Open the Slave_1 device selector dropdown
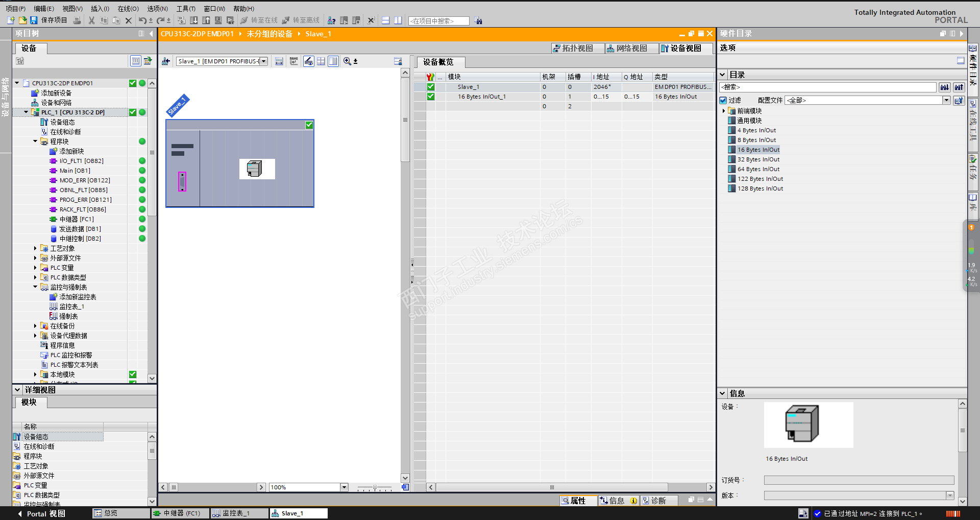 click(x=264, y=61)
